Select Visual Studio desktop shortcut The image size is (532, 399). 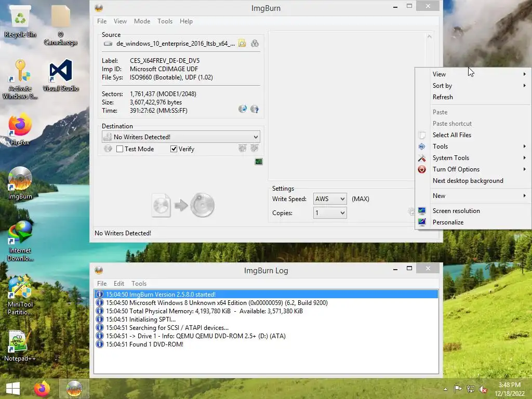point(61,75)
